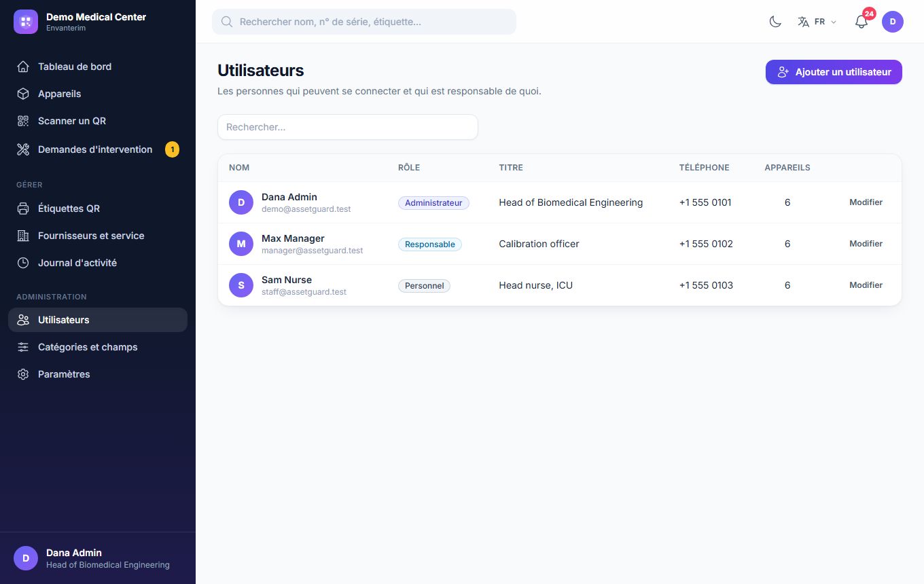
Task: Click the purple D profile avatar in header
Action: click(893, 22)
